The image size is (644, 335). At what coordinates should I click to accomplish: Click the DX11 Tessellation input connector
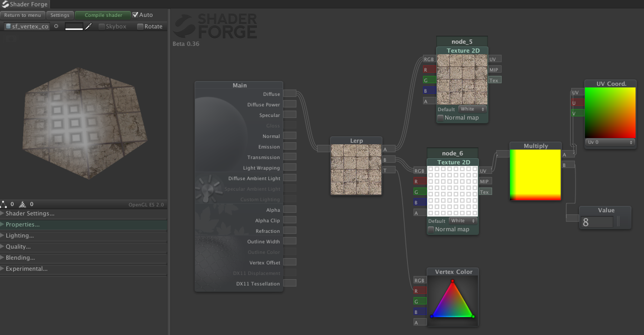click(290, 283)
